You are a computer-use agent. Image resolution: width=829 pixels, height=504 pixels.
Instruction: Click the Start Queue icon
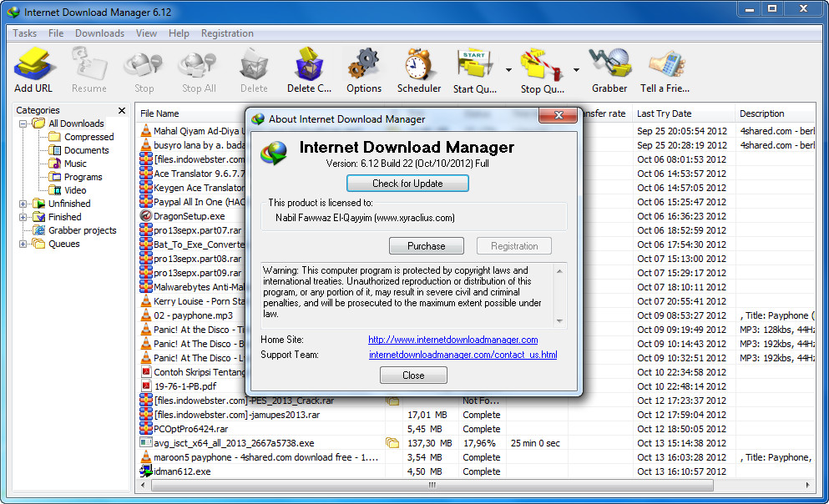tap(474, 67)
